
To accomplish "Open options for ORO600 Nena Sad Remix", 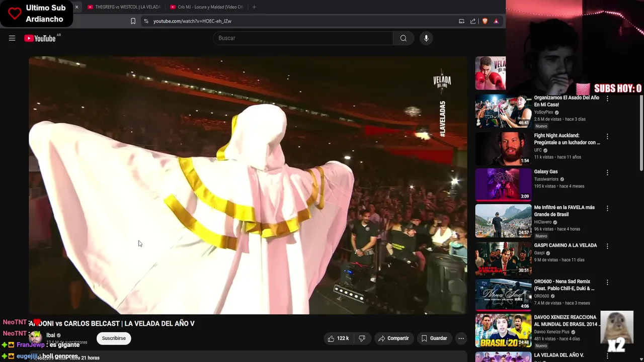I will [x=607, y=283].
